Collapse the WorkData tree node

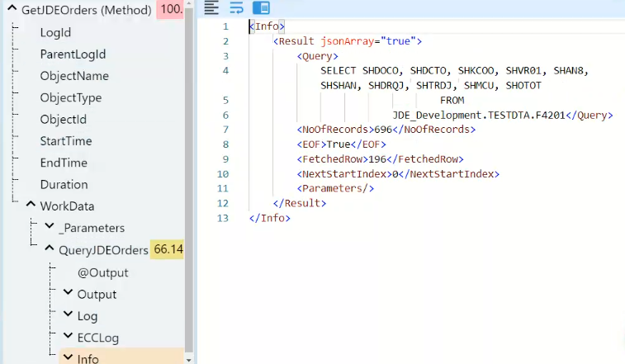click(31, 204)
